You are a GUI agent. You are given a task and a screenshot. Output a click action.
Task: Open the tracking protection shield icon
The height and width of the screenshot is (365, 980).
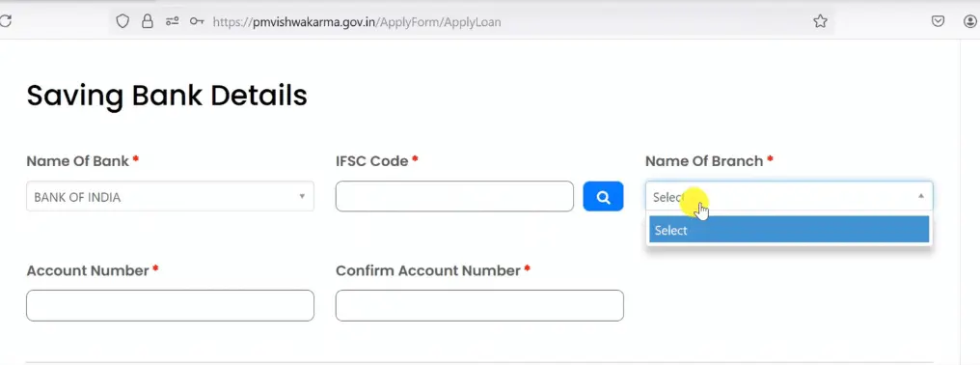click(x=122, y=21)
